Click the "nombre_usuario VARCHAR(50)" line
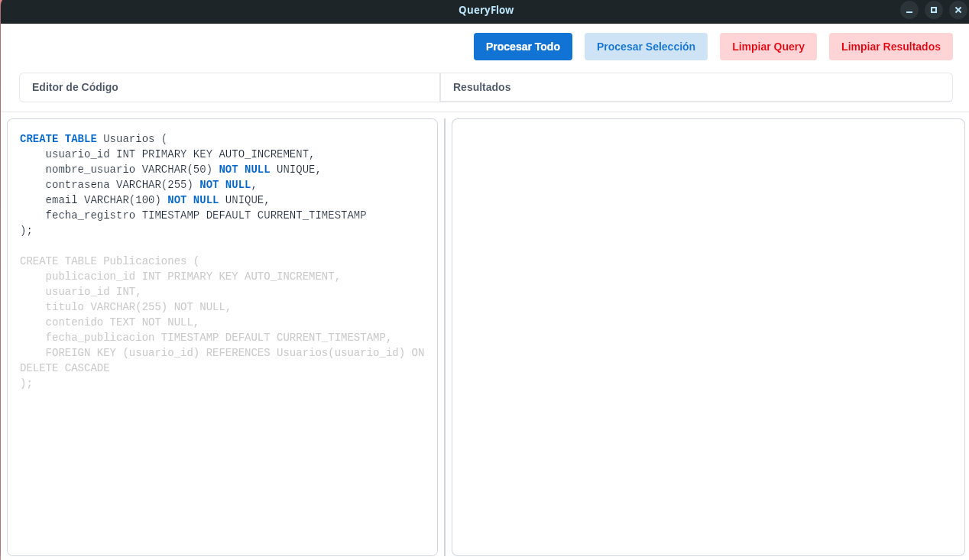The width and height of the screenshot is (969, 560). tap(183, 170)
